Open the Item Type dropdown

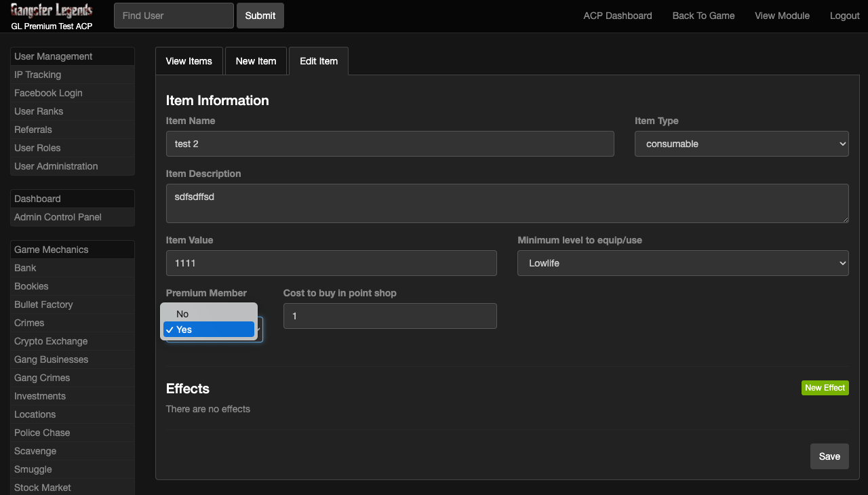click(x=741, y=144)
